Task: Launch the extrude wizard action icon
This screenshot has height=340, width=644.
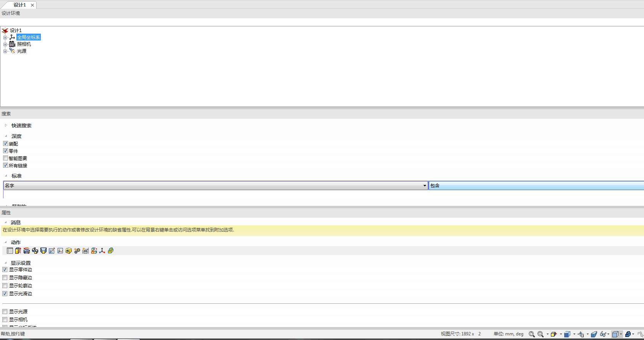Action: point(18,251)
